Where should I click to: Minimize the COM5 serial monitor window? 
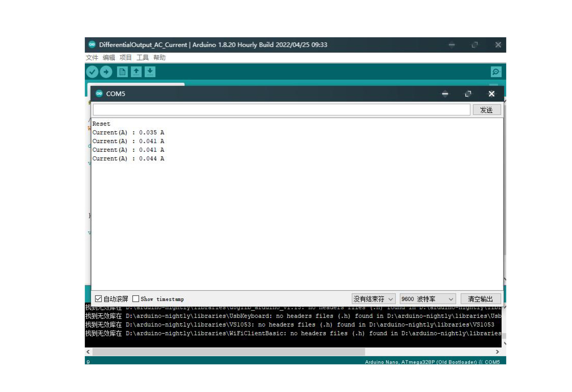445,94
